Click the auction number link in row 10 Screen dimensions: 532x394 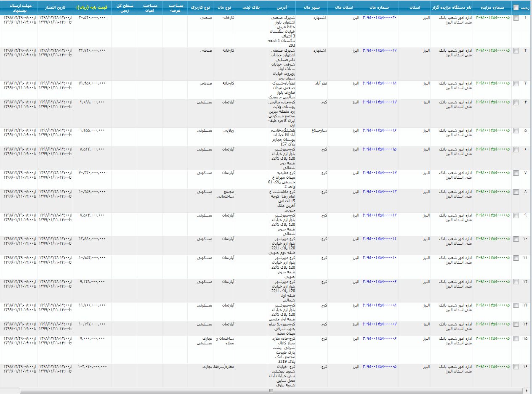492,239
